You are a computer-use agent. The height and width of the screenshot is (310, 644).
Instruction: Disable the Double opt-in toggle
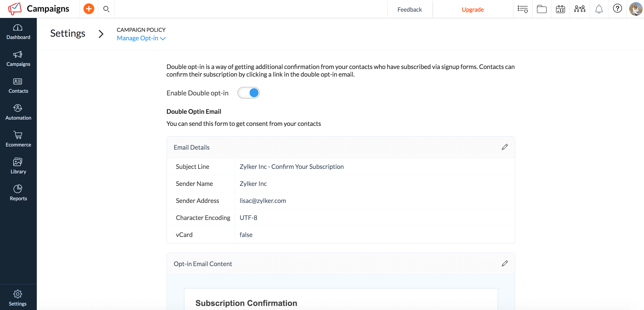pos(248,93)
